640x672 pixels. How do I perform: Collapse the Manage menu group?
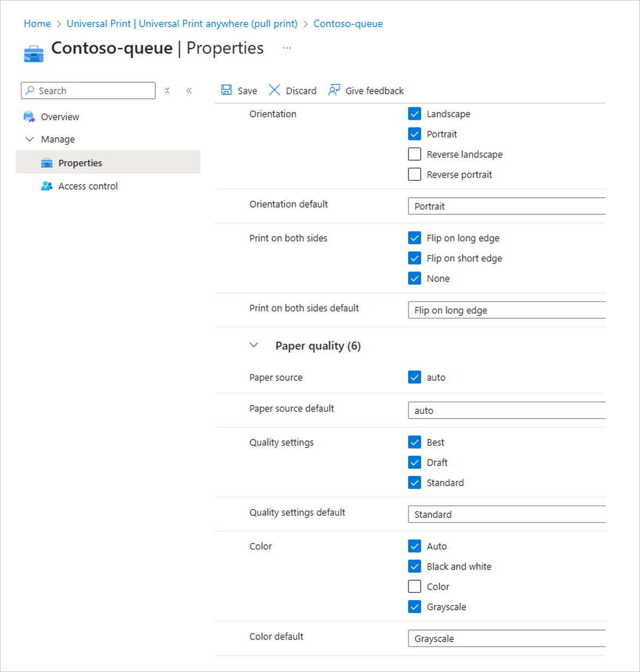[x=30, y=140]
